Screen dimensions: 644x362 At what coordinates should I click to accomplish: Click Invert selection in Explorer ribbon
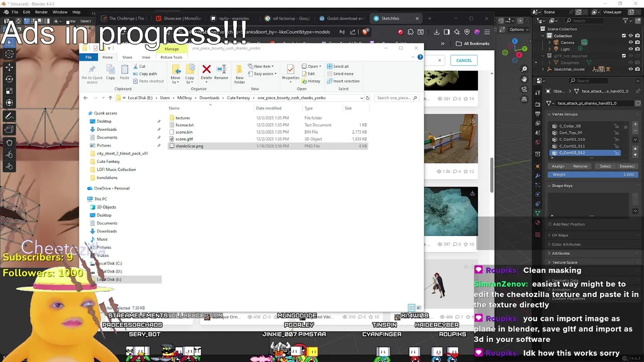pyautogui.click(x=343, y=81)
